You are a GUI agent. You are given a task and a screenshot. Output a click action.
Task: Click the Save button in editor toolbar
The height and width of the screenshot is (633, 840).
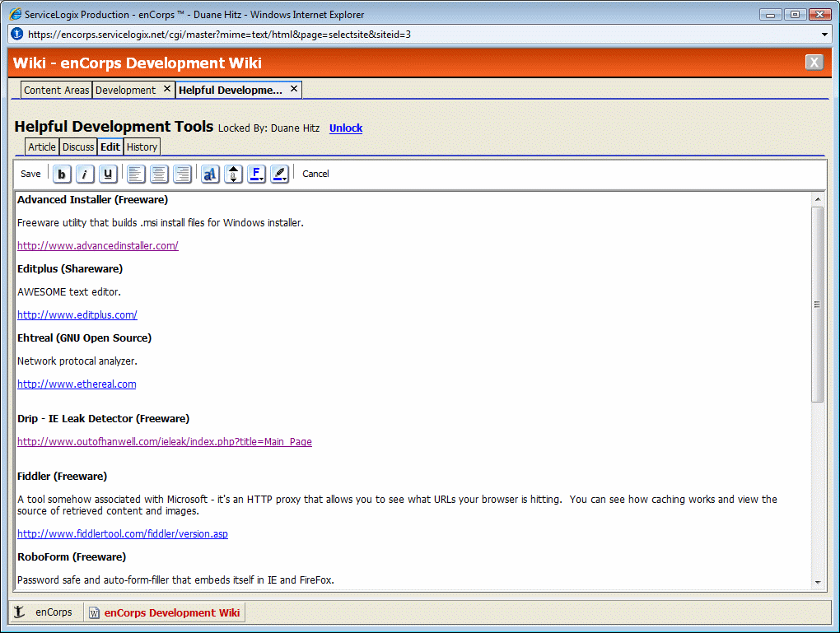[x=30, y=174]
